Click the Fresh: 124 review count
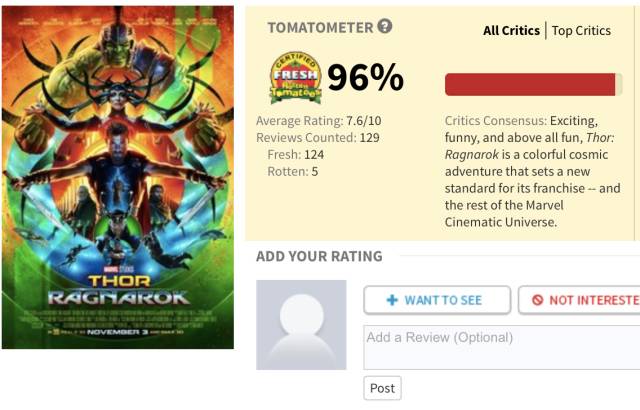Screen dimensions: 640x410 (x=296, y=154)
